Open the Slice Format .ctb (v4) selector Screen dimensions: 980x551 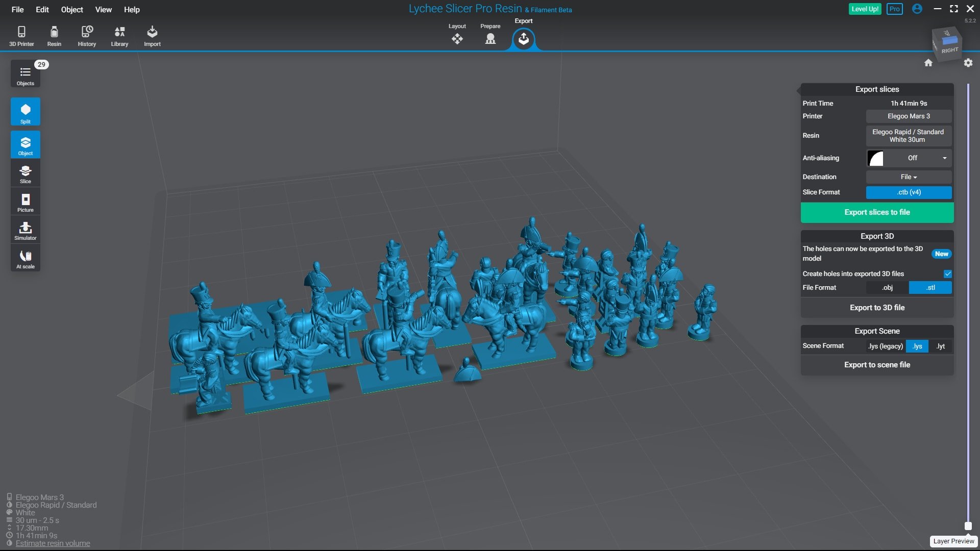[x=909, y=192]
